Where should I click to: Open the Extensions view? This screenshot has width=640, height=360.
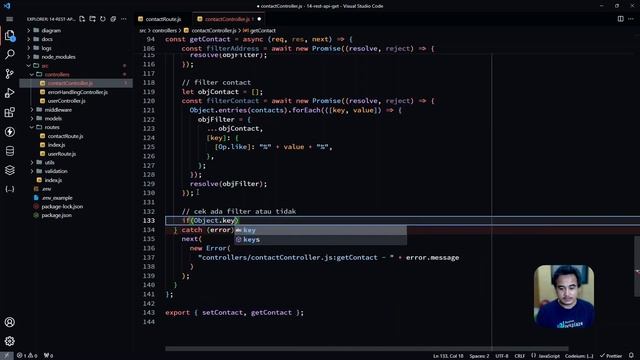click(10, 112)
